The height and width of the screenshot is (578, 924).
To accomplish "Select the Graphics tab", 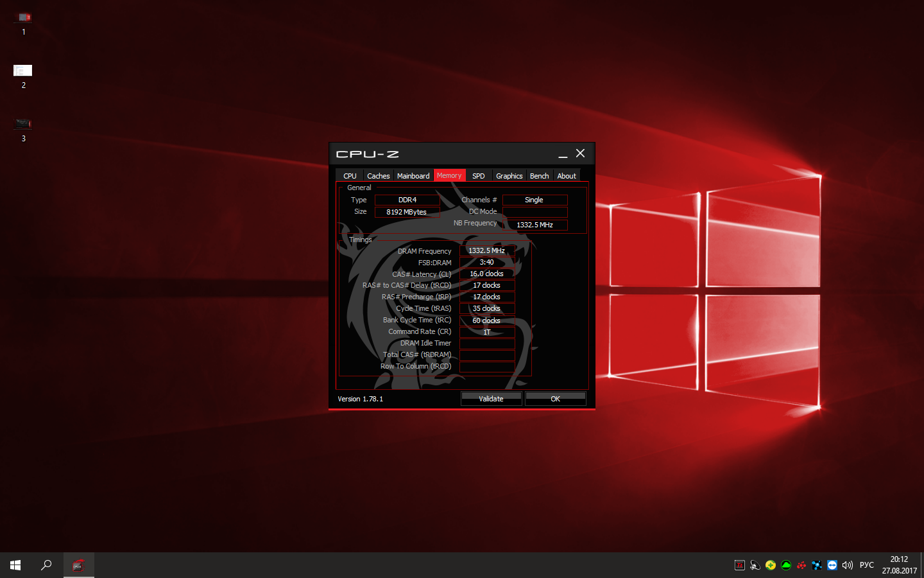I will point(509,176).
